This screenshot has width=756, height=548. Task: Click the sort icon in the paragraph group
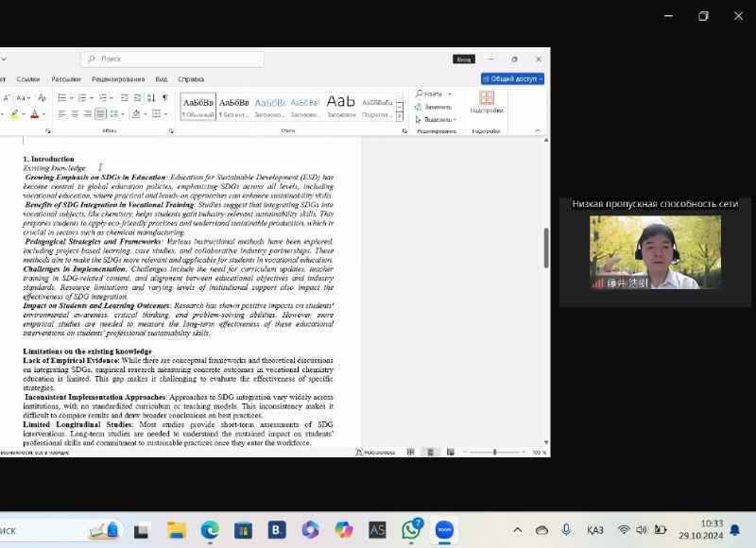[x=149, y=97]
